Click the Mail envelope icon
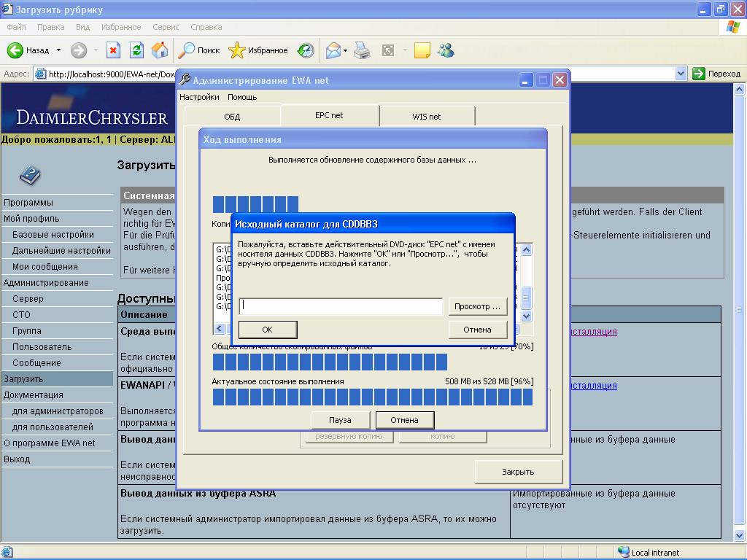 pyautogui.click(x=333, y=50)
